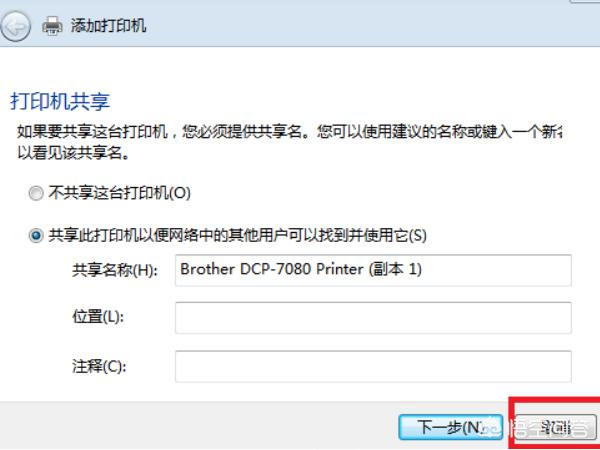The height and width of the screenshot is (450, 600).
Task: Click the printer icon in title bar
Action: click(x=52, y=26)
